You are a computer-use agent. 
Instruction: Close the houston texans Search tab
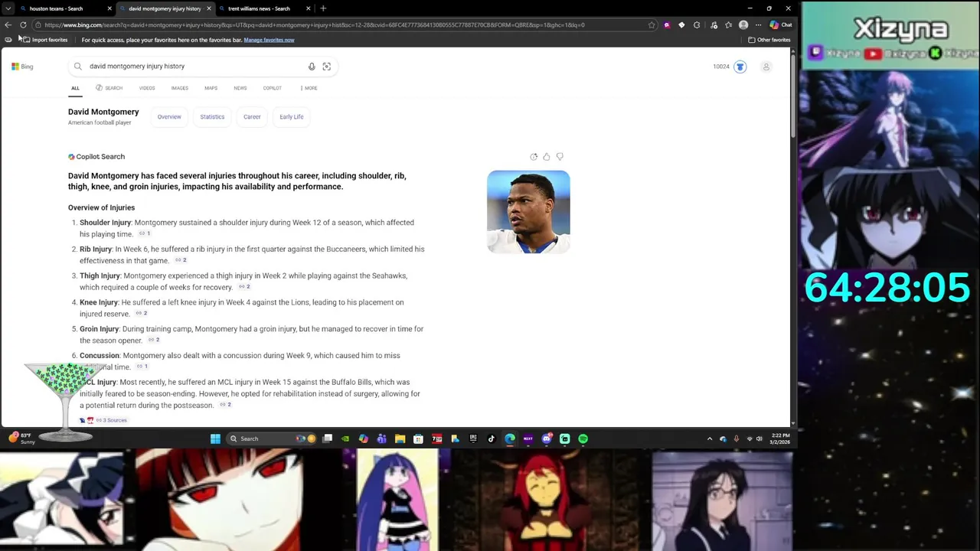(109, 8)
